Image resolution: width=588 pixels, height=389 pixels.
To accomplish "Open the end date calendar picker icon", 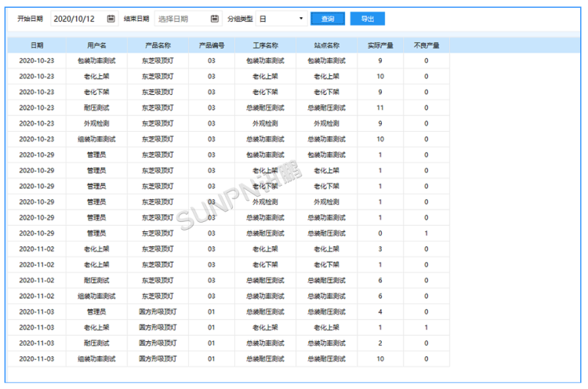I will pyautogui.click(x=215, y=18).
